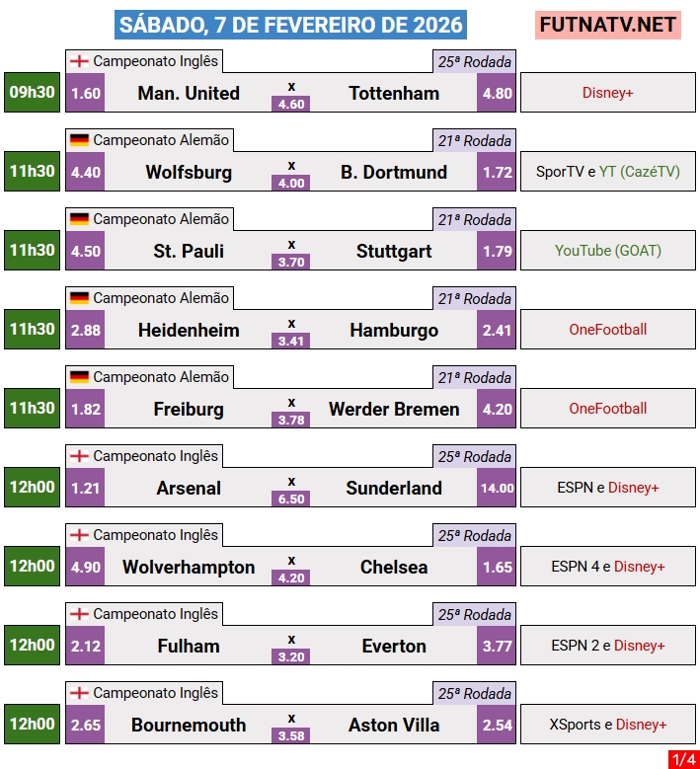Click the Germany flag above St. Pauli x Stuttgart
Image resolution: width=700 pixels, height=769 pixels.
(79, 219)
